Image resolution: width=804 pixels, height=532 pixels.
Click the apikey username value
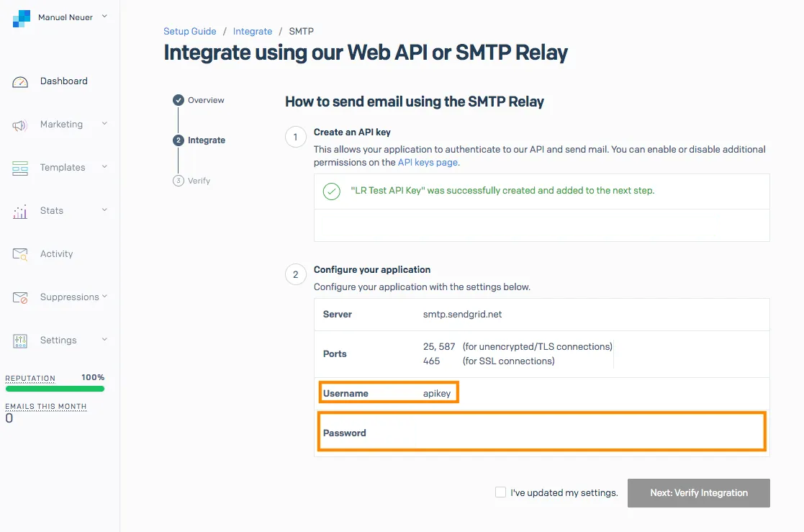[437, 394]
